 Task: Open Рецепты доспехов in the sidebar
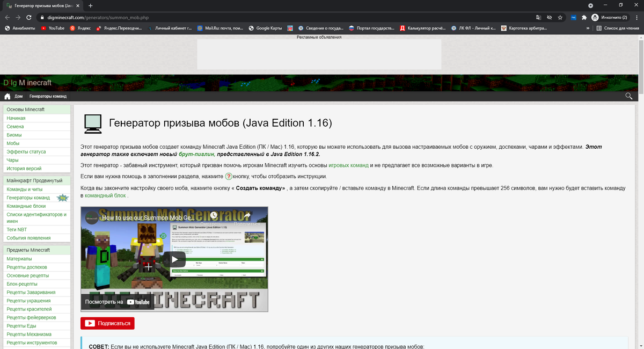pos(27,267)
